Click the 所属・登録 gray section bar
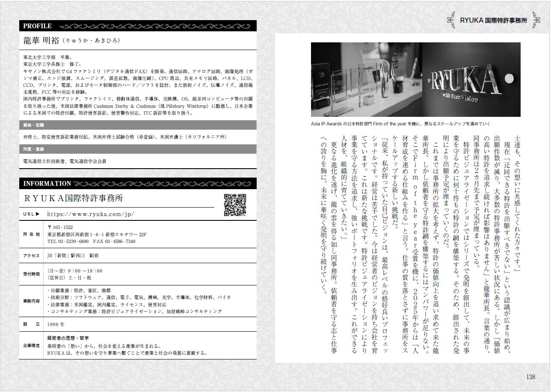This screenshot has width=551, height=392. (138, 149)
